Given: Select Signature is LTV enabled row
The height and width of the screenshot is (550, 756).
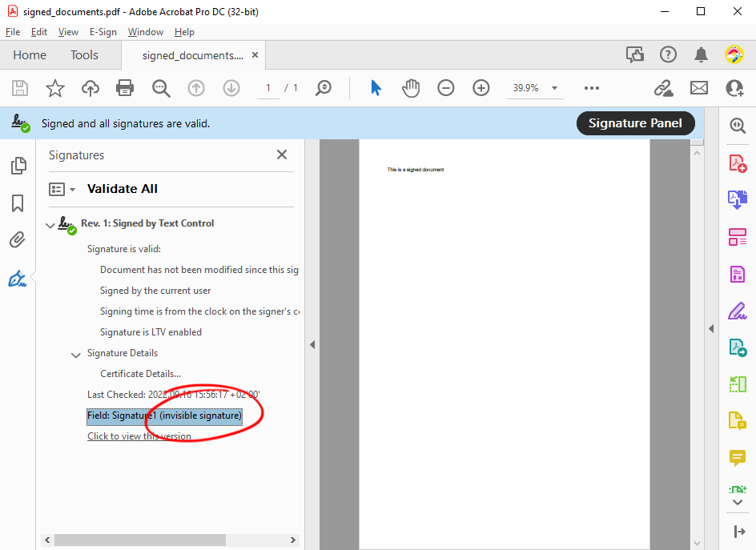Looking at the screenshot, I should 151,332.
